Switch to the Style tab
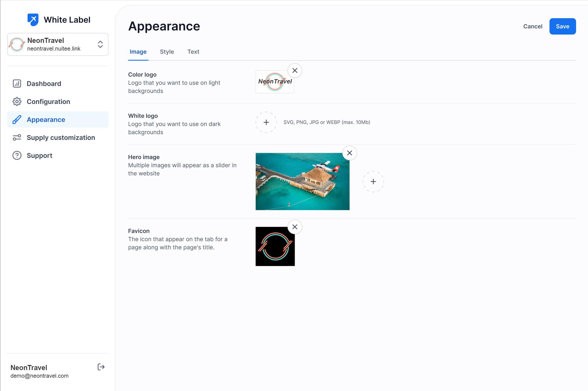The width and height of the screenshot is (588, 391). pos(167,52)
